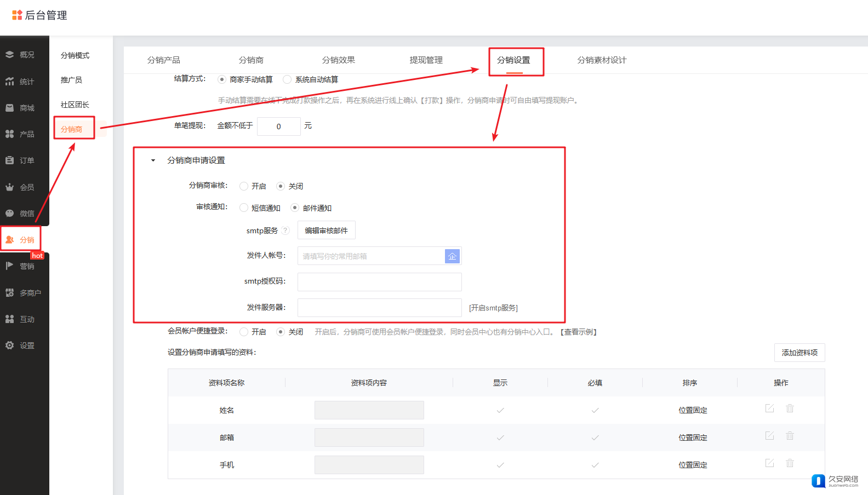
Task: Open the 订单 orders icon in sidebar
Action: (x=10, y=160)
